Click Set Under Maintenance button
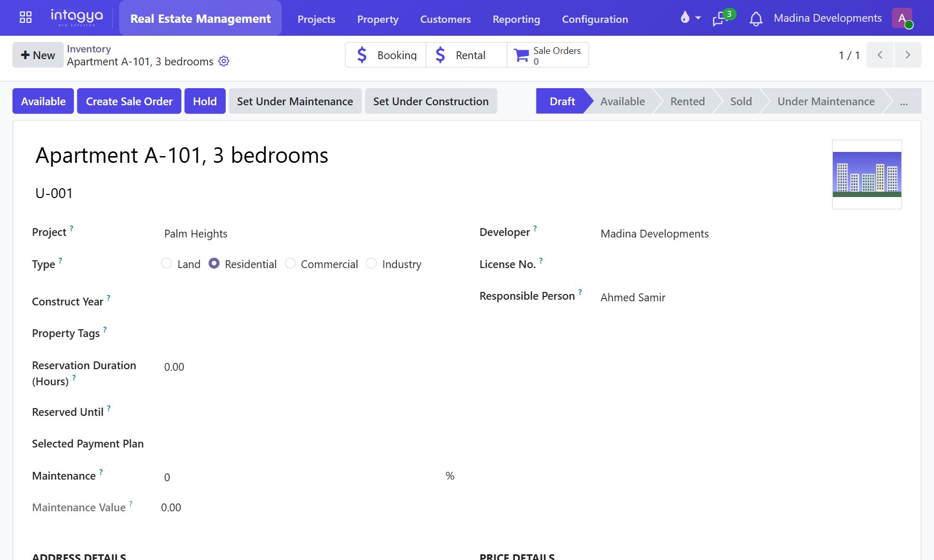Image resolution: width=934 pixels, height=560 pixels. pos(295,101)
